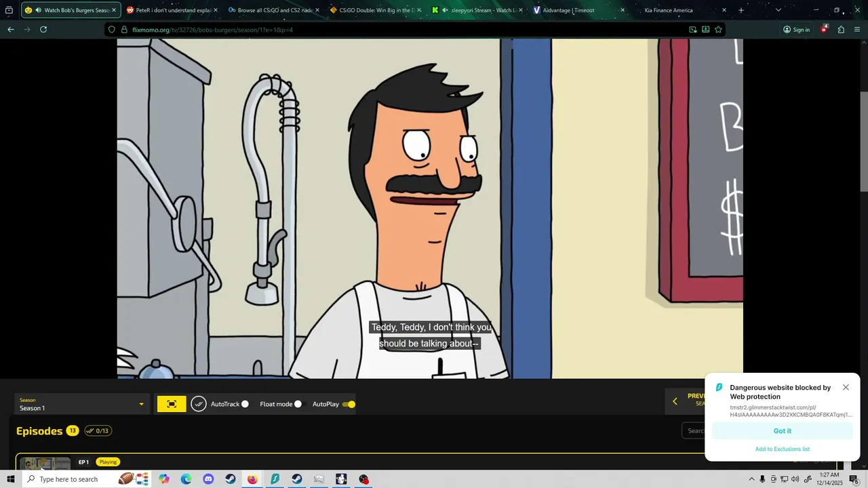The image size is (868, 488).
Task: Dismiss web protection popup with X
Action: coord(846,388)
